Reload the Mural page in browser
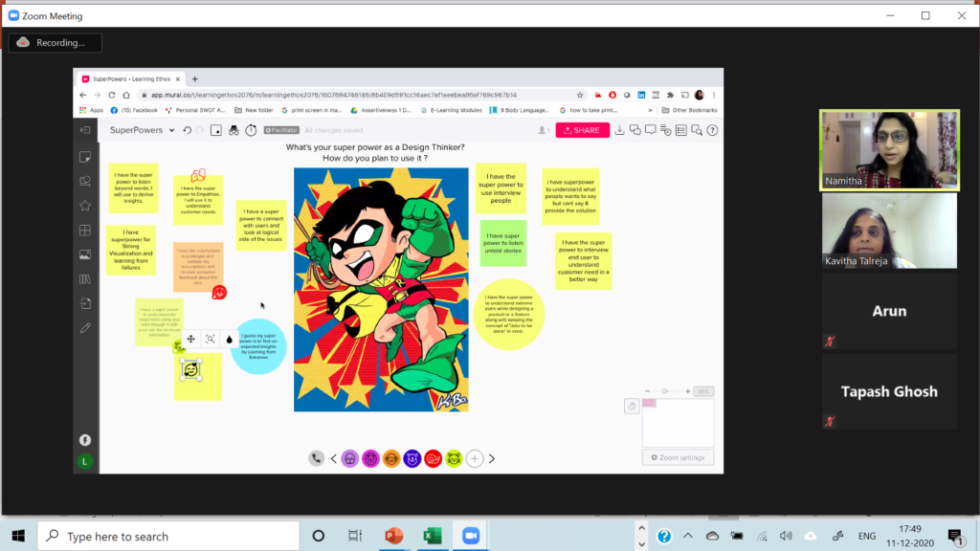Viewport: 980px width, 551px height. coord(112,95)
